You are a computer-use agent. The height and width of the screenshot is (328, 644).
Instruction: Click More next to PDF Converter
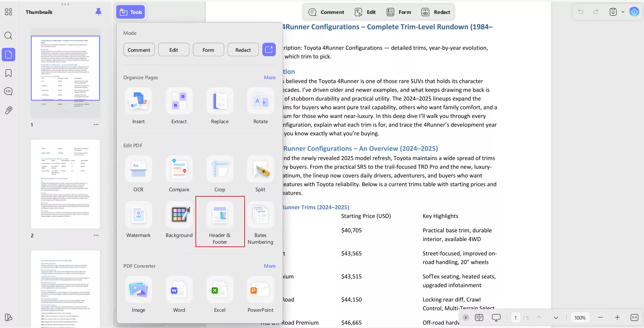point(269,266)
